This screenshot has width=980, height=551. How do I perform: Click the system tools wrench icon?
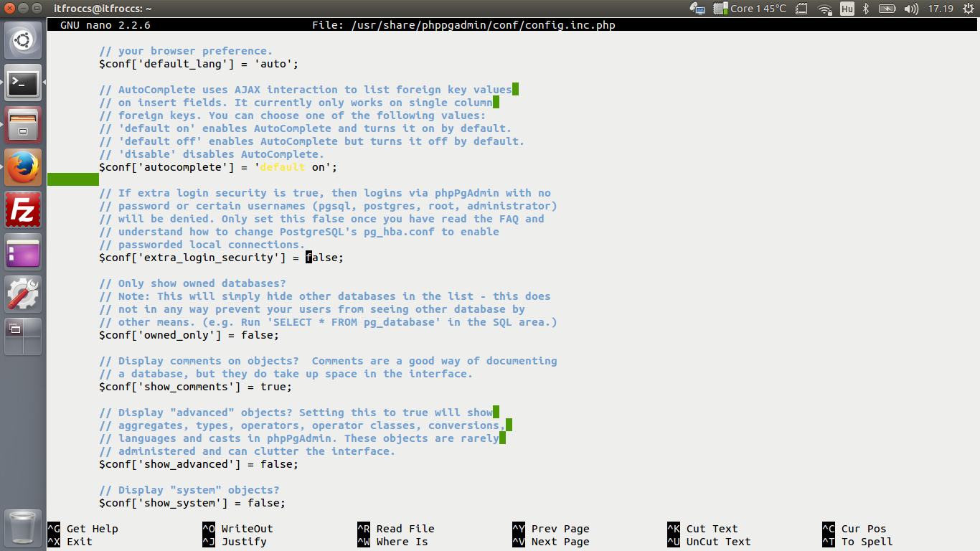pyautogui.click(x=22, y=293)
